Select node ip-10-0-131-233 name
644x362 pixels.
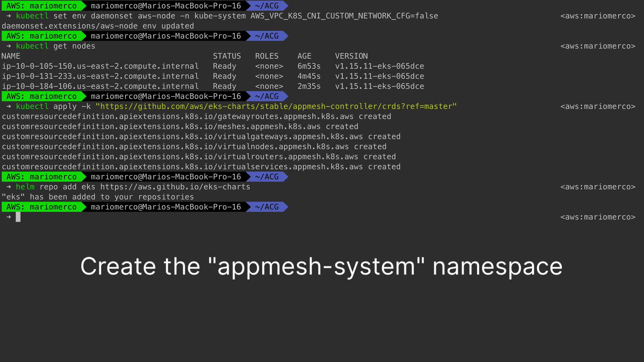click(x=100, y=76)
